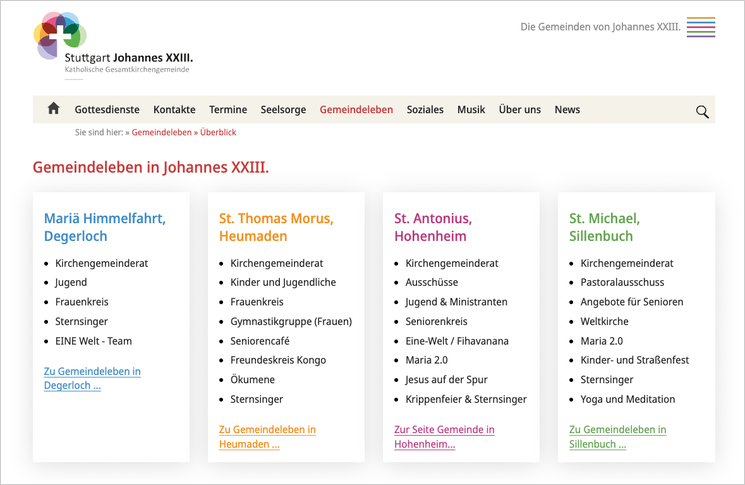Click 'Maria 2.0' in the Sillenbuch card
This screenshot has height=485, width=745.
click(602, 341)
